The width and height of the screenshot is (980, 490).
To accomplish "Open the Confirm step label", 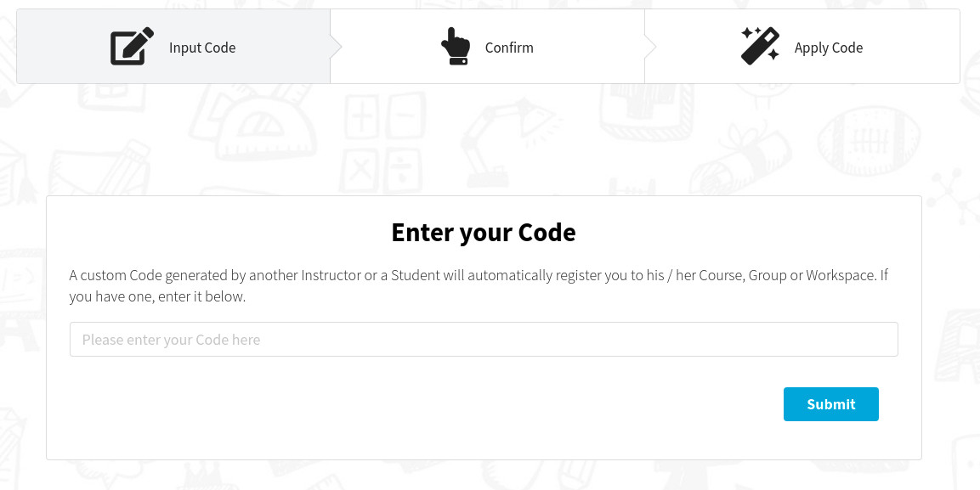I will coord(509,48).
